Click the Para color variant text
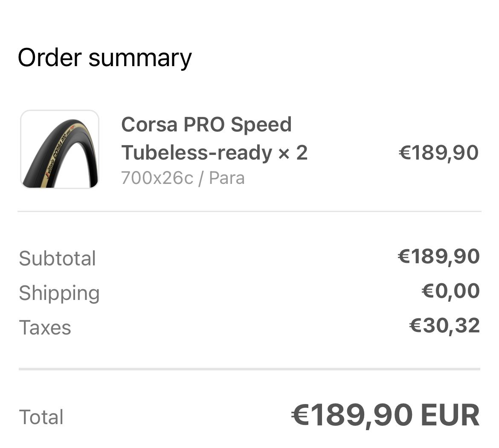The height and width of the screenshot is (448, 499). (x=227, y=178)
